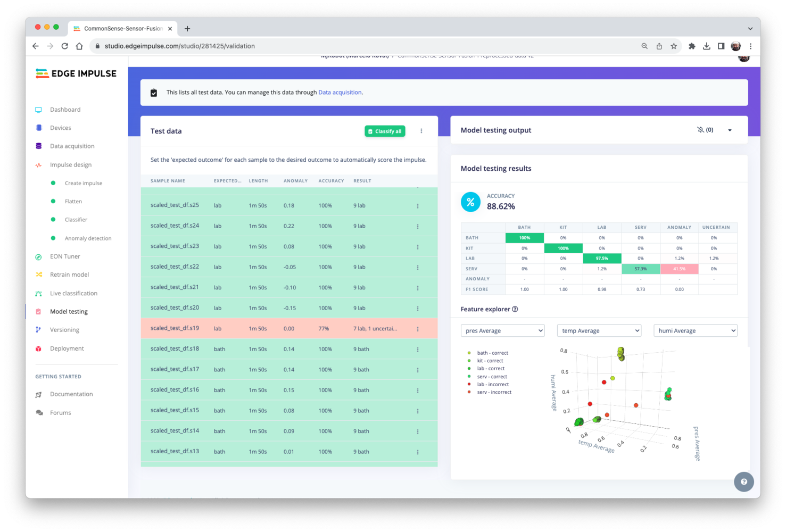The image size is (786, 532).
Task: Go to Create impulse step
Action: pyautogui.click(x=84, y=183)
